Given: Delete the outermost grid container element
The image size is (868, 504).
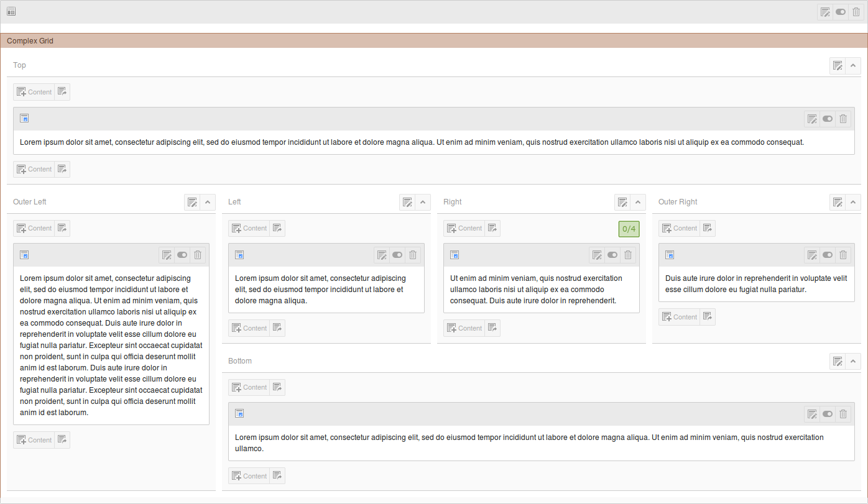Looking at the screenshot, I should point(856,12).
